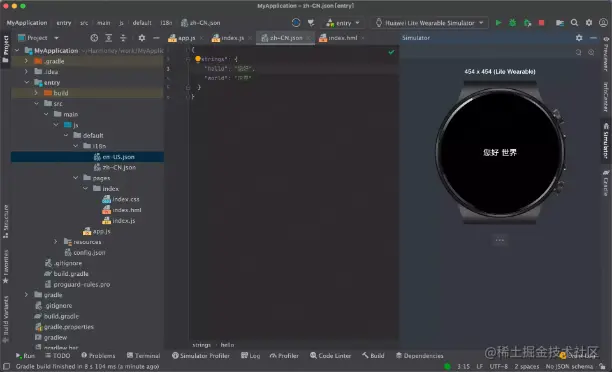Click the watch simulator screen

point(500,152)
